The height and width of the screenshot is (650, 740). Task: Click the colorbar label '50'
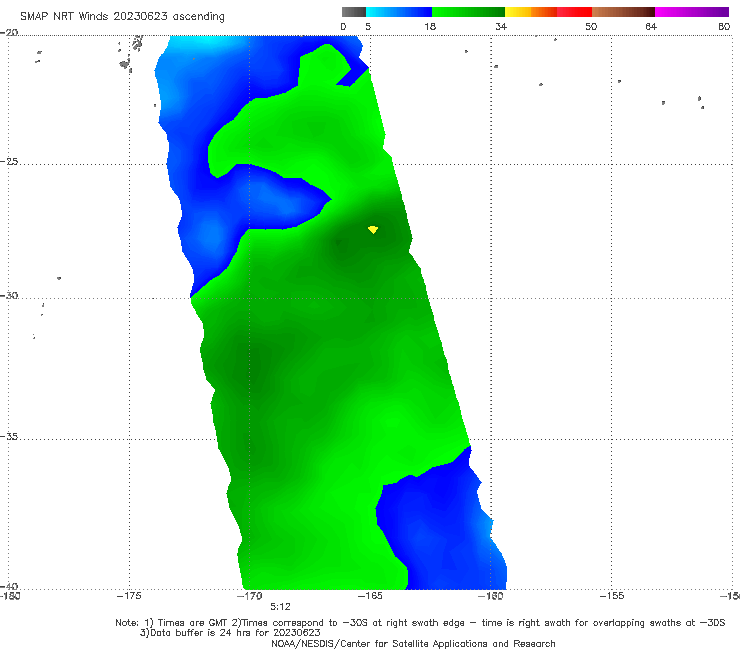(591, 26)
